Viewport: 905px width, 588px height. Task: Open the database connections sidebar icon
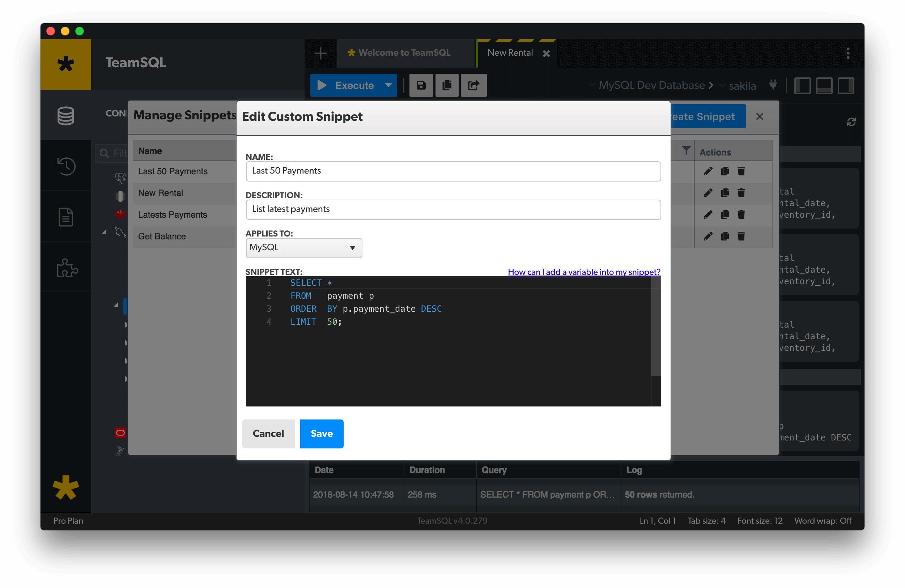click(x=65, y=116)
